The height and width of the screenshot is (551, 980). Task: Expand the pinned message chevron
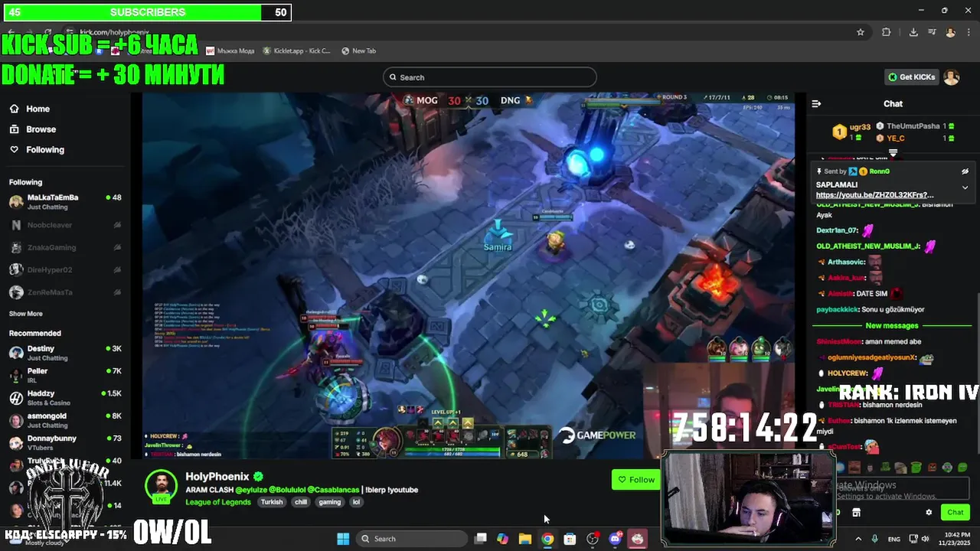point(965,187)
